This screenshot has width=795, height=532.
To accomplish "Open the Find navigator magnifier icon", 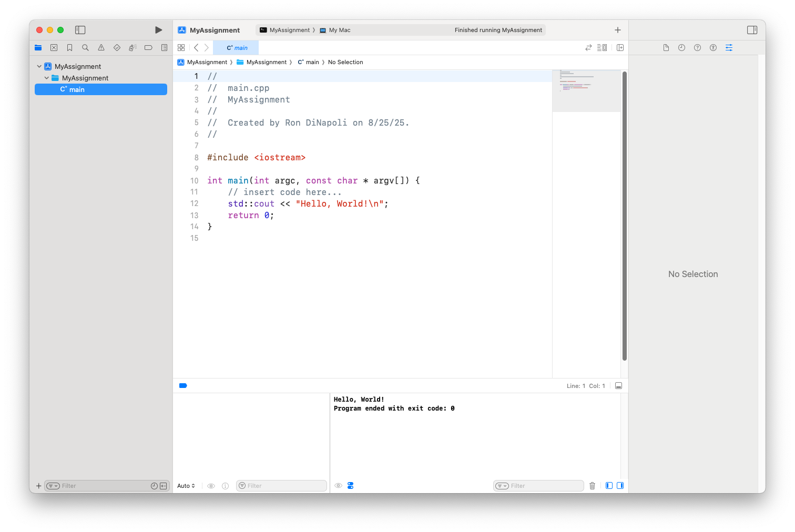I will click(x=85, y=47).
